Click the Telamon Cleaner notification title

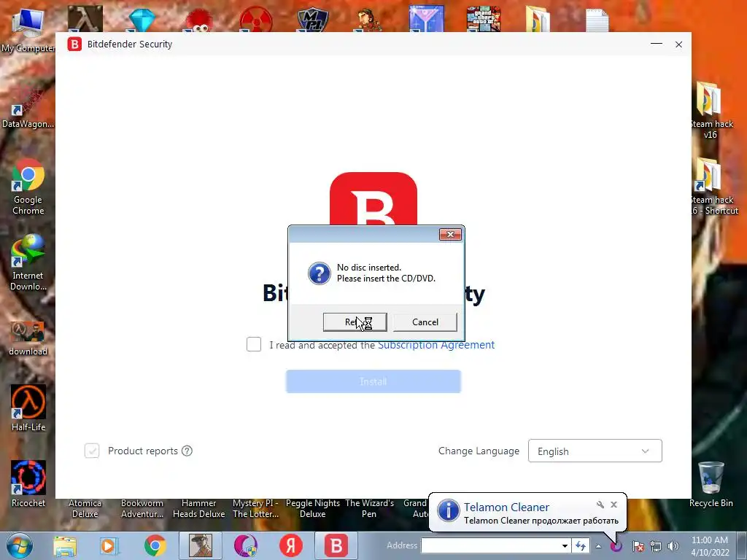[506, 507]
